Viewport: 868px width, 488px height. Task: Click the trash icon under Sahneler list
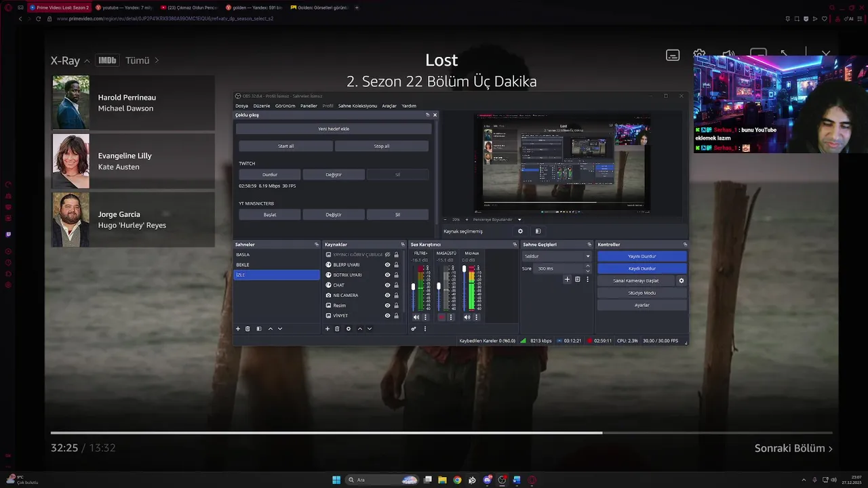(248, 329)
